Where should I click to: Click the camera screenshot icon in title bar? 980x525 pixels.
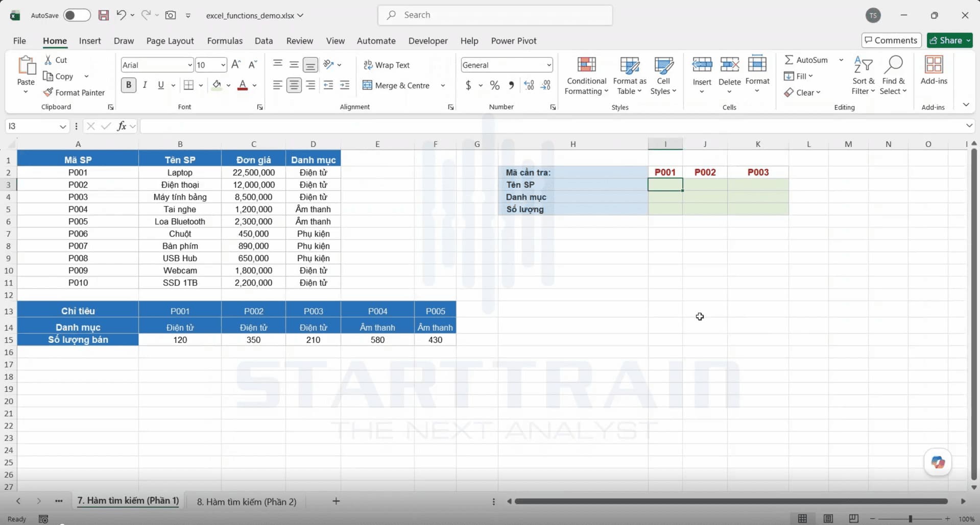coord(171,15)
